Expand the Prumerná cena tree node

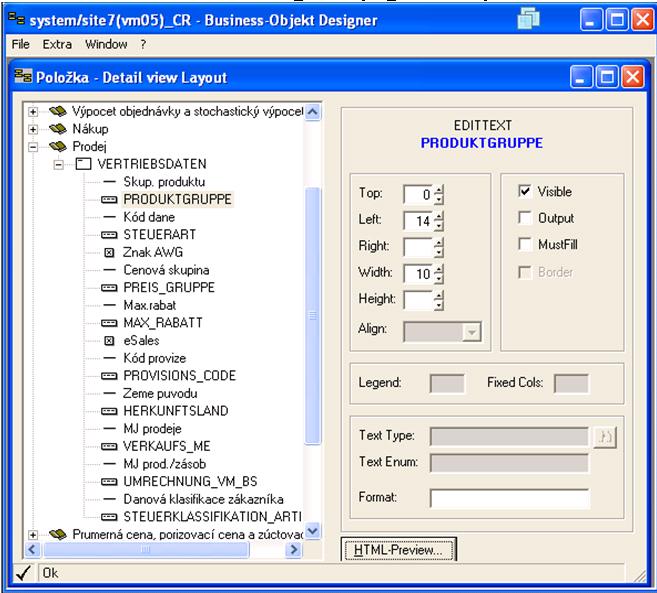33,535
